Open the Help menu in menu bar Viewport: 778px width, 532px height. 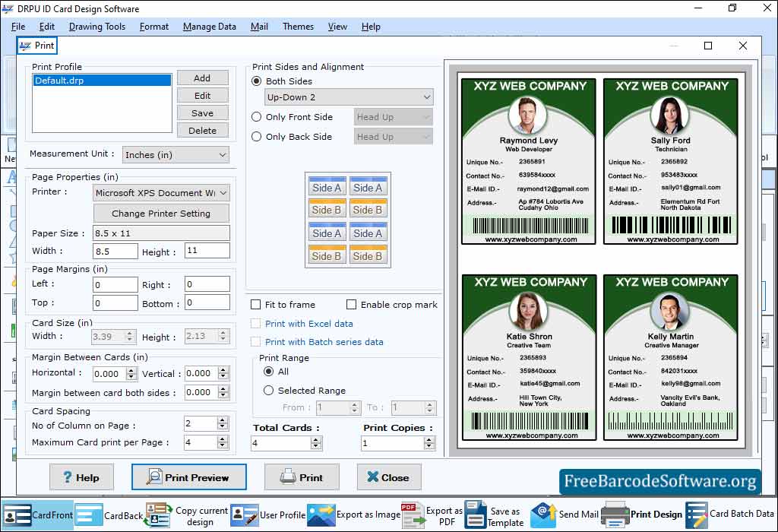[x=371, y=27]
